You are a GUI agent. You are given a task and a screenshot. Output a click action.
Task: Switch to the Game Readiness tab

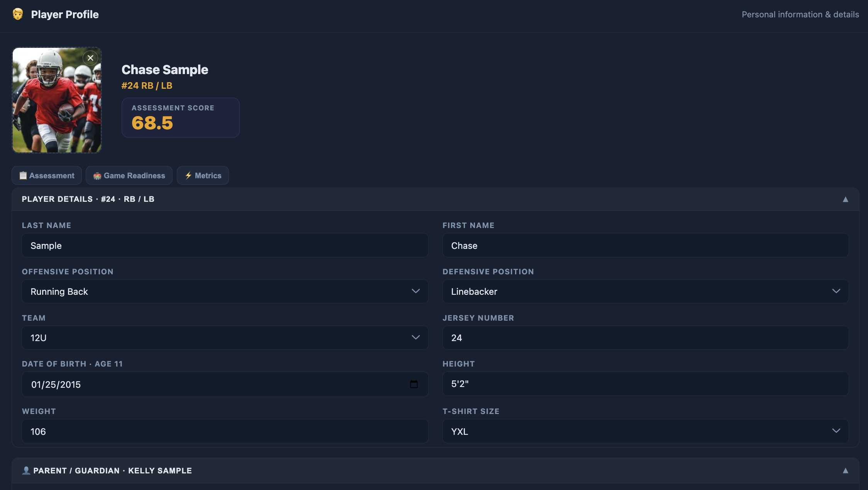[x=129, y=176]
